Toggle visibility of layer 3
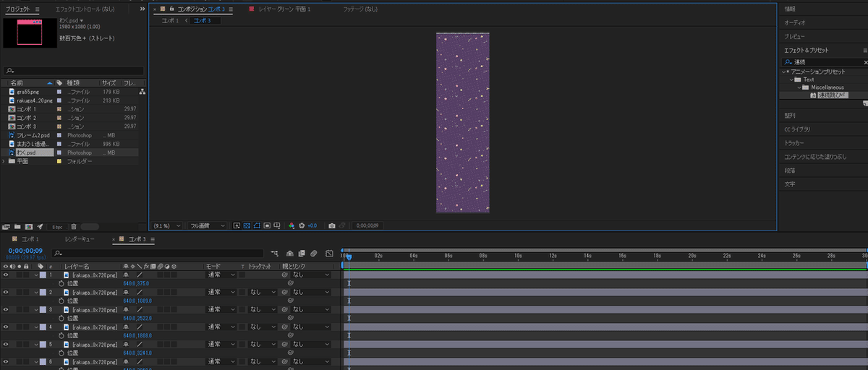 6,309
